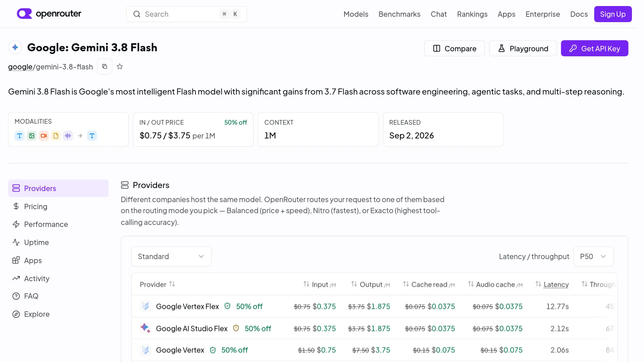This screenshot has width=644, height=362.
Task: Click the file modality icon
Action: click(56, 136)
